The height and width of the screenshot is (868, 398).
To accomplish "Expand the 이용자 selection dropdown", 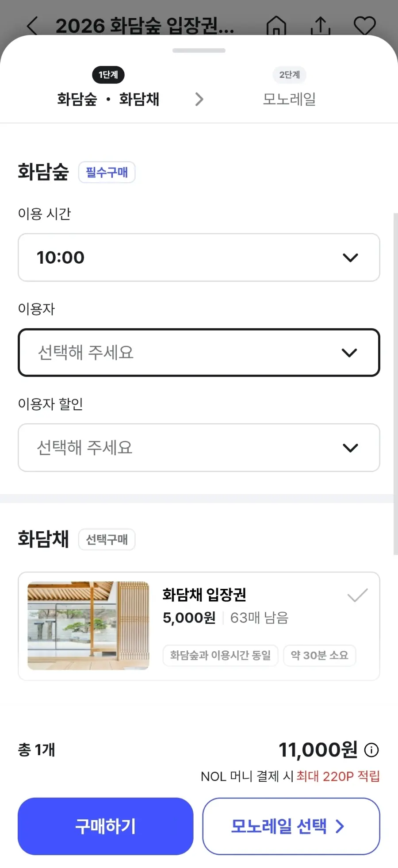I will [x=199, y=353].
